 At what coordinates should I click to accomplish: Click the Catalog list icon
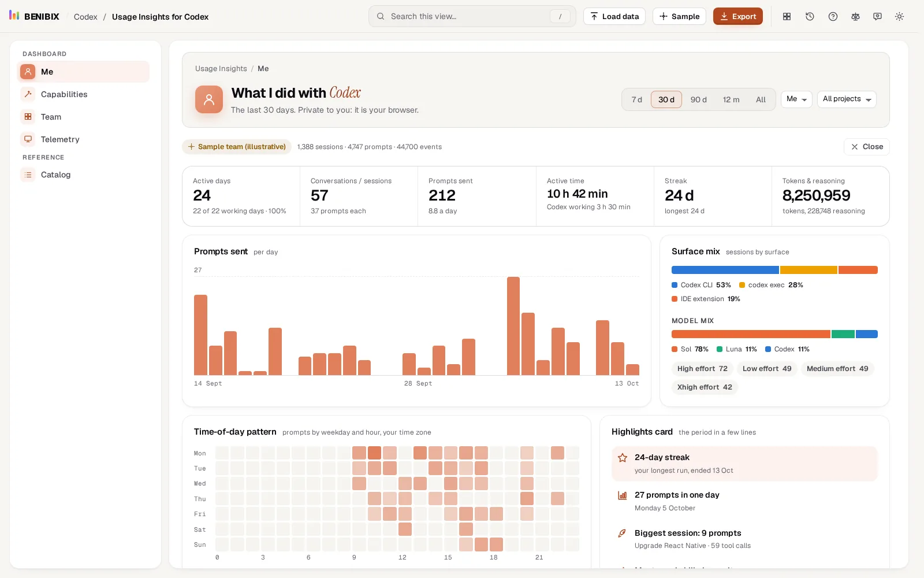(28, 175)
